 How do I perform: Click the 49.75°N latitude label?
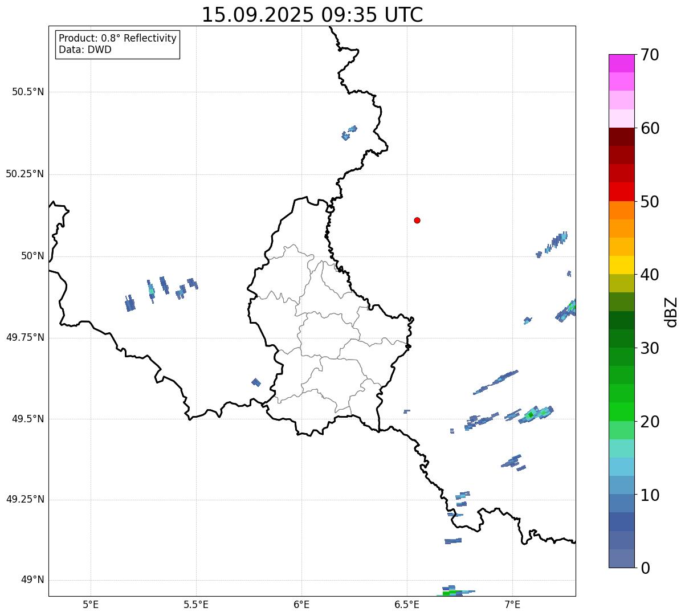(x=25, y=337)
